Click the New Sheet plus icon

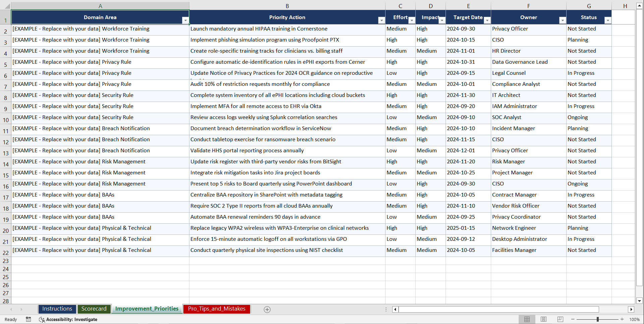267,309
